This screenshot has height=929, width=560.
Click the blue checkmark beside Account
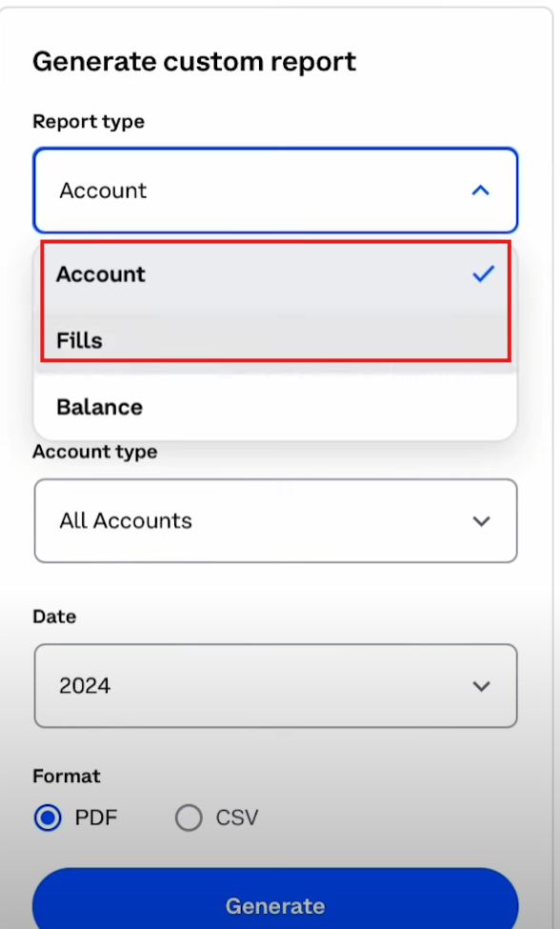(x=483, y=273)
